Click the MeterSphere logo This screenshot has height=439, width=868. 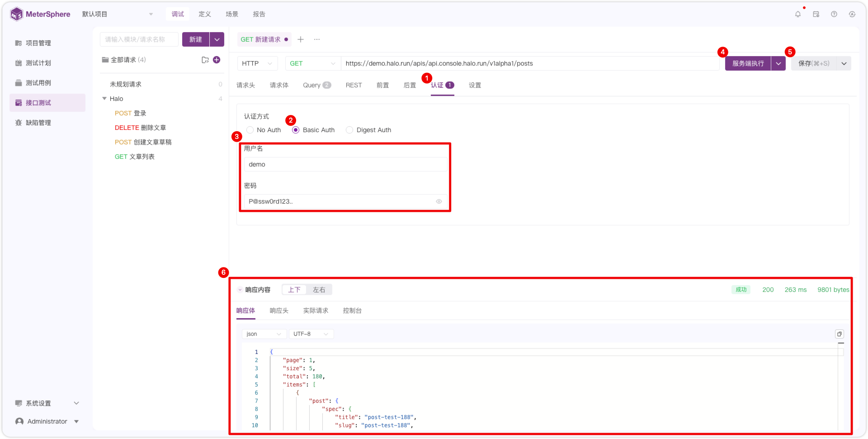tap(40, 14)
